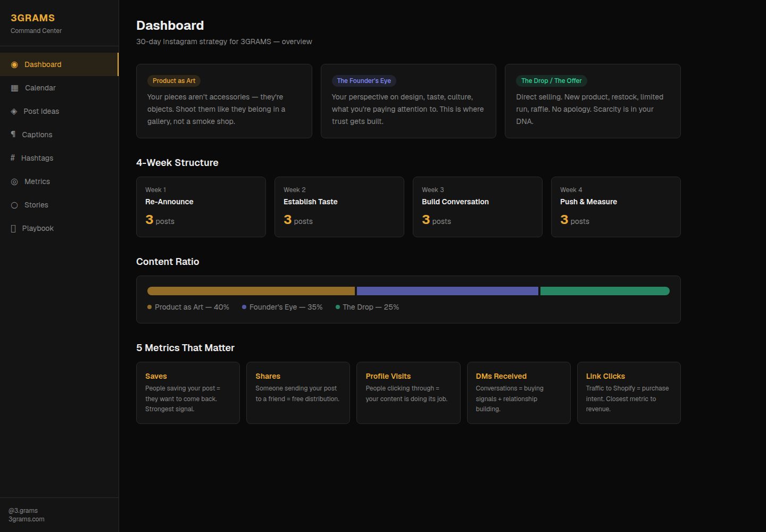Click the purple Founder's Eye bar segment
The height and width of the screenshot is (532, 766).
[x=447, y=291]
